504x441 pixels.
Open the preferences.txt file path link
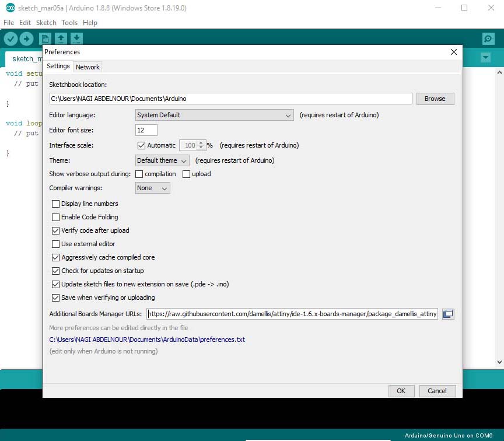147,339
